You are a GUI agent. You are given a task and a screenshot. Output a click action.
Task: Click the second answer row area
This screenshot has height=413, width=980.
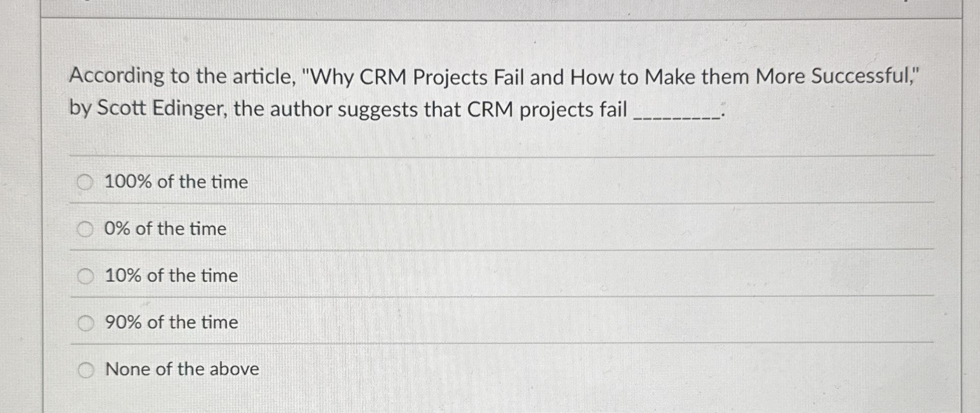coord(458,229)
